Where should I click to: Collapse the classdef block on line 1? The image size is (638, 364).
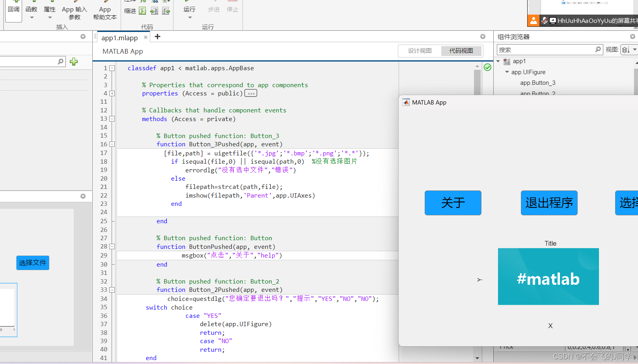tap(112, 68)
